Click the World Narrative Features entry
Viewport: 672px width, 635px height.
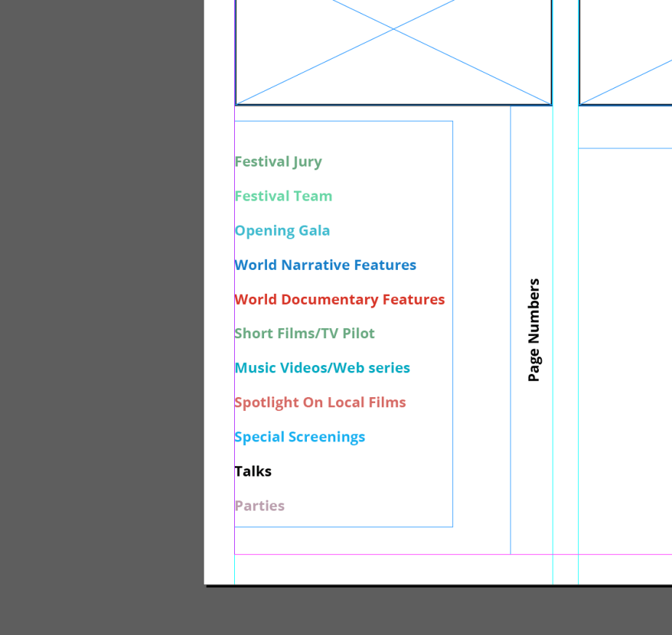(x=325, y=265)
